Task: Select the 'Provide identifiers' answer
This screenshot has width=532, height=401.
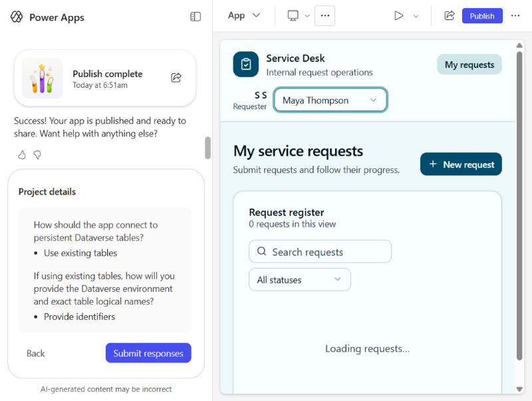Action: click(79, 317)
